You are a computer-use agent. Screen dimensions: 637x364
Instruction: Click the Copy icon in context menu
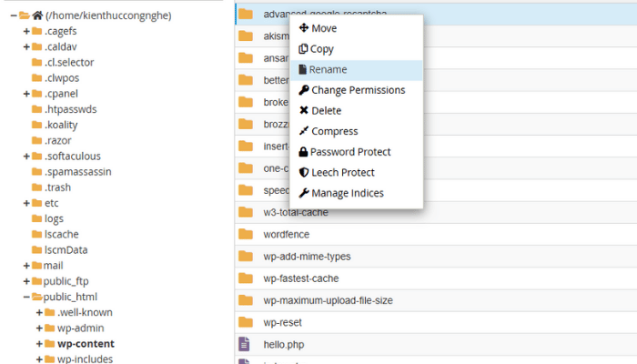tap(304, 49)
